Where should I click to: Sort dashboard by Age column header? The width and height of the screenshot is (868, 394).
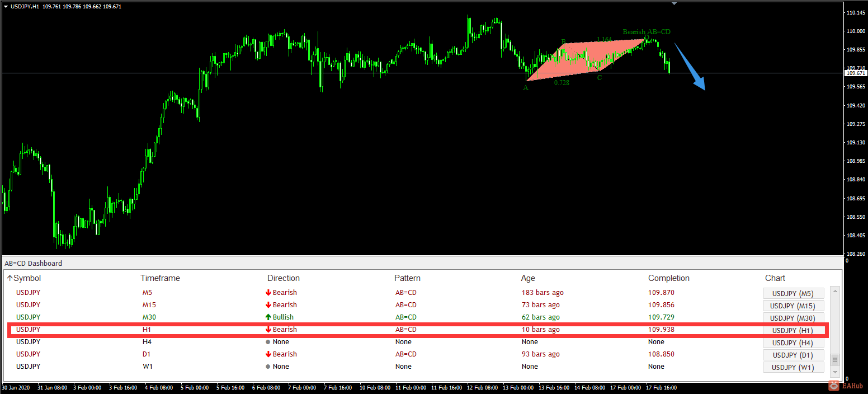point(528,278)
